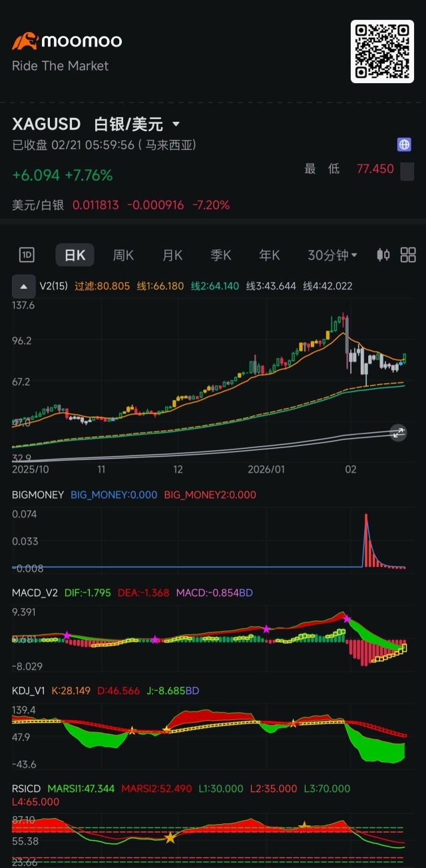Image resolution: width=426 pixels, height=868 pixels.
Task: Tap the MARSI1:47.344 value
Action: [81, 788]
